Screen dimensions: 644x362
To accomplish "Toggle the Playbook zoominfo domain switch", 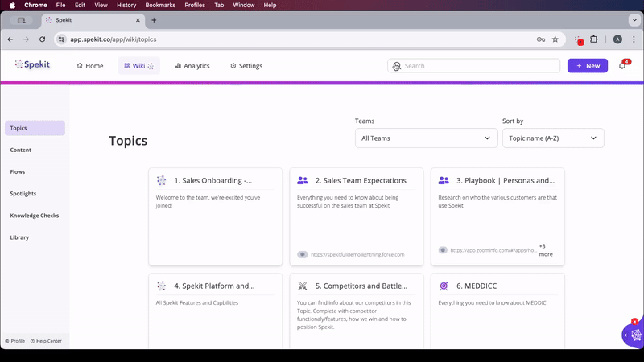I will click(x=443, y=250).
